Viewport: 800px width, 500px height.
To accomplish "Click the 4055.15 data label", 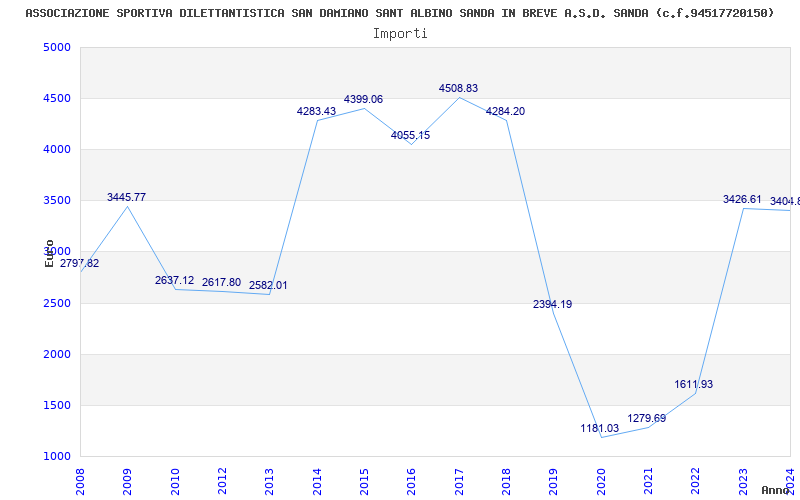I will click(x=411, y=135).
